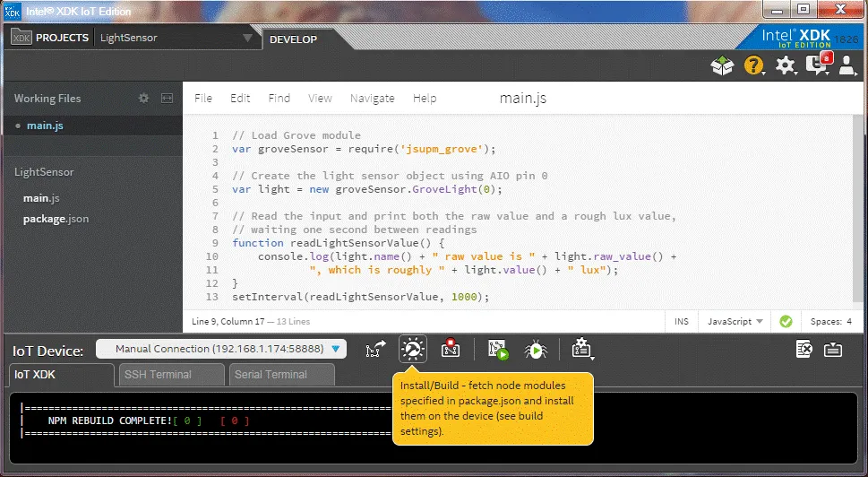
Task: Expand the LightSensor project dropdown
Action: (247, 38)
